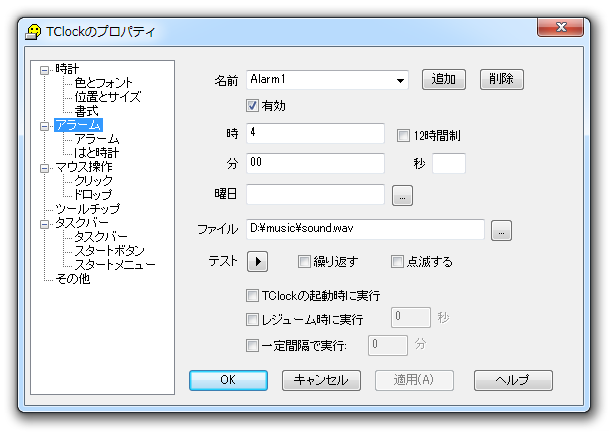Select 位置とサイズ in the tree
This screenshot has height=434, width=612.
[x=108, y=97]
